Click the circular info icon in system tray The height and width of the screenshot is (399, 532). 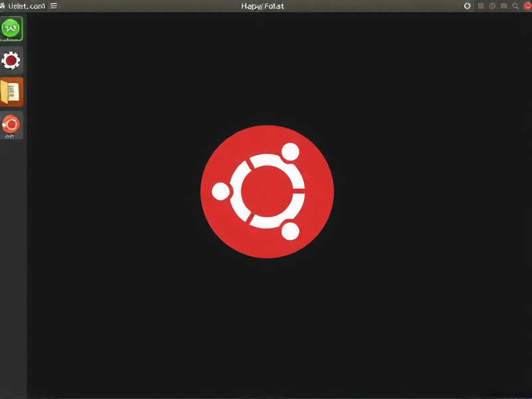(x=492, y=6)
